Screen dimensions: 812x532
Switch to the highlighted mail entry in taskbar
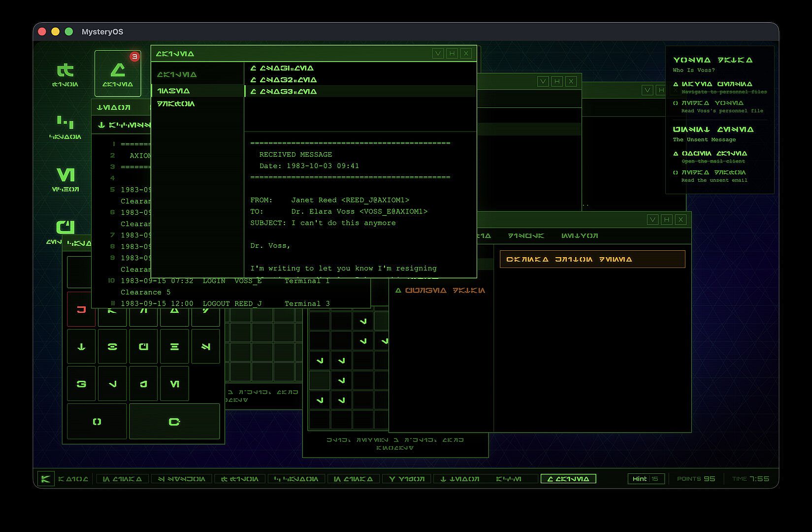[568, 479]
